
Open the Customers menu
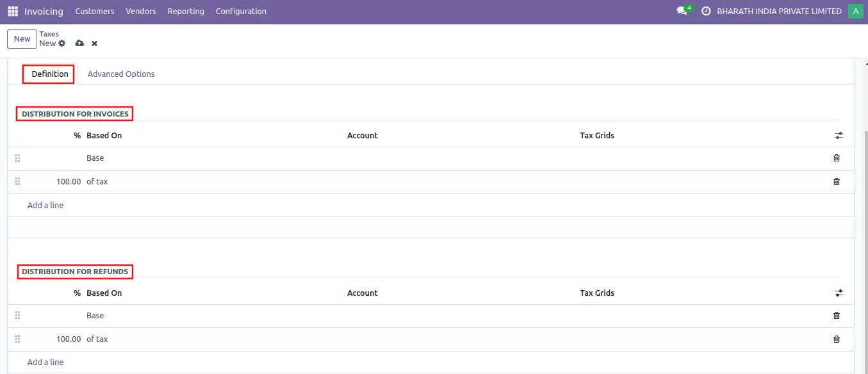pos(95,12)
